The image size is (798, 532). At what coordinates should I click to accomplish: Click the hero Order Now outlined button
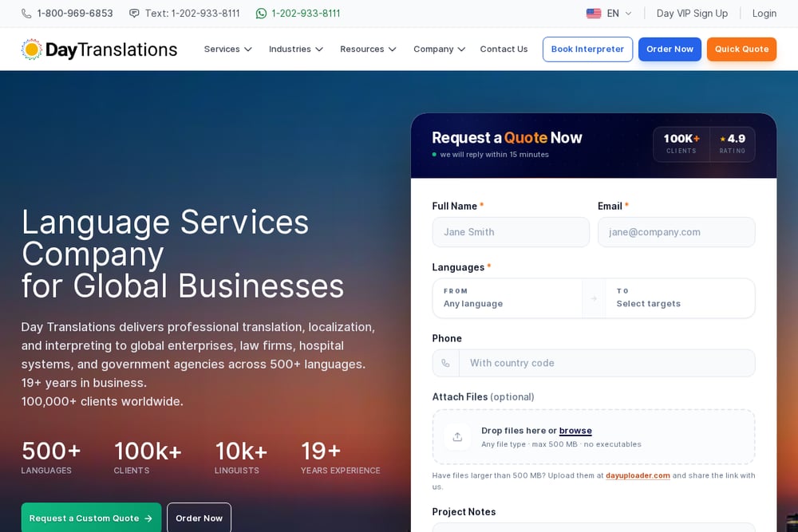point(199,518)
